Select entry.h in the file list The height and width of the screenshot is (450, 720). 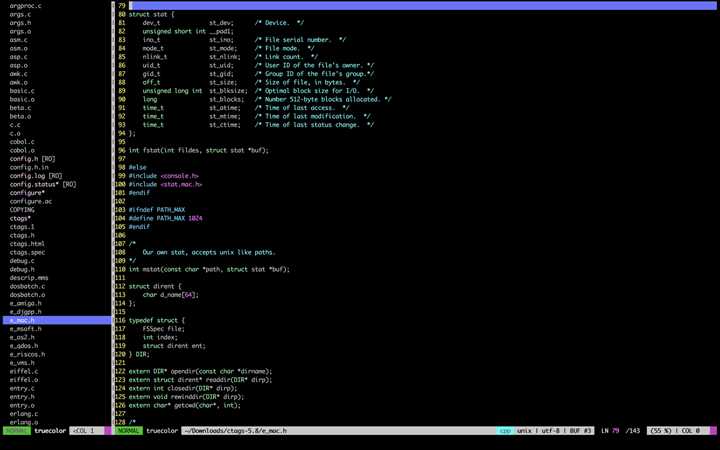click(22, 397)
